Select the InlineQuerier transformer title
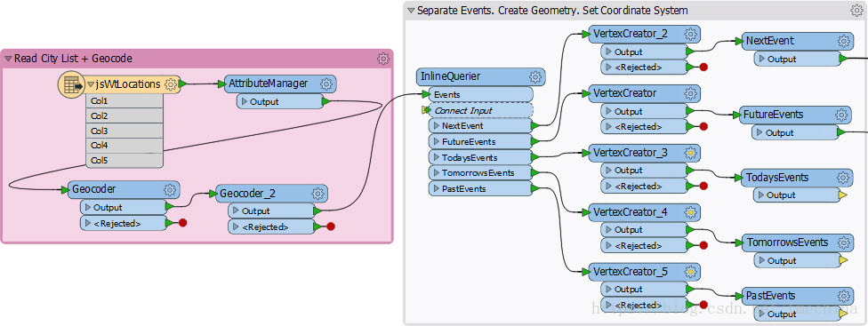This screenshot has height=326, width=868. [x=451, y=76]
